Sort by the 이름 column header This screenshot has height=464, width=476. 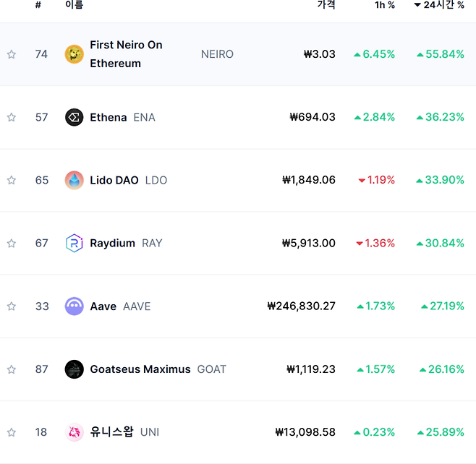74,4
